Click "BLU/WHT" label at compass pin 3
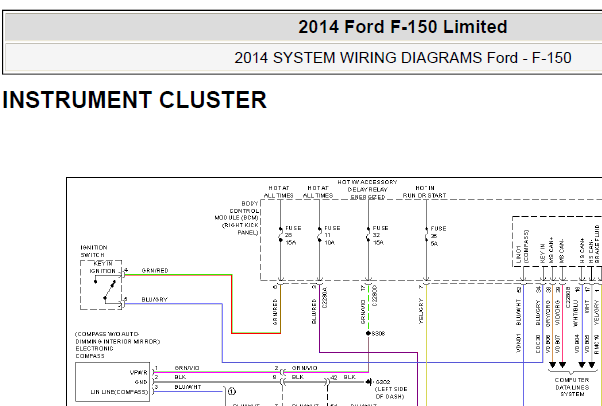 (x=188, y=387)
